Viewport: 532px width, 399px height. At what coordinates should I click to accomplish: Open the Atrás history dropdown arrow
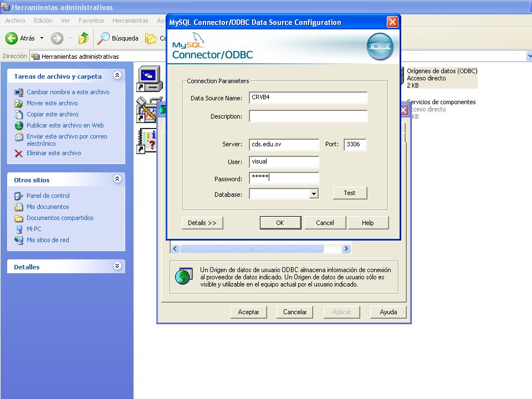[42, 38]
